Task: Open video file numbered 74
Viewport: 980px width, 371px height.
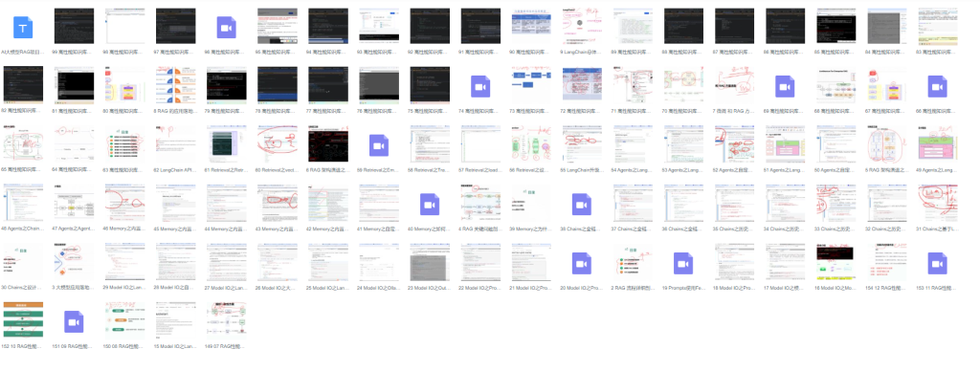Action: click(x=480, y=86)
